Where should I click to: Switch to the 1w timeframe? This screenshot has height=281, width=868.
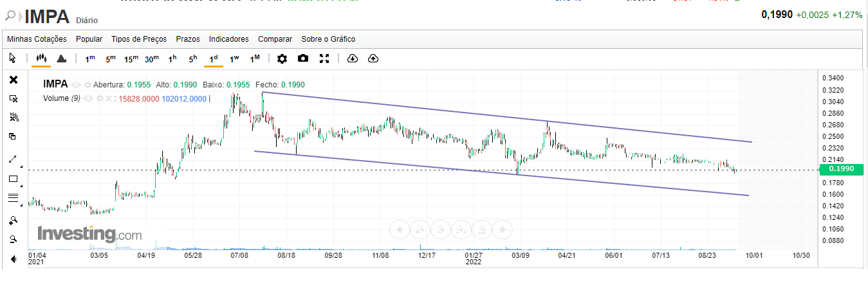[x=234, y=59]
